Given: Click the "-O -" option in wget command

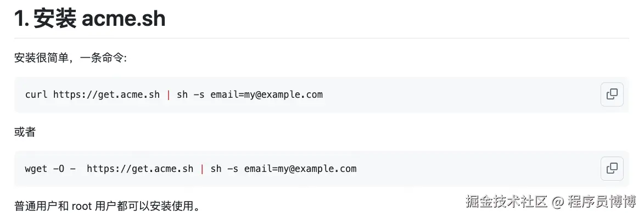Looking at the screenshot, I should (x=64, y=169).
